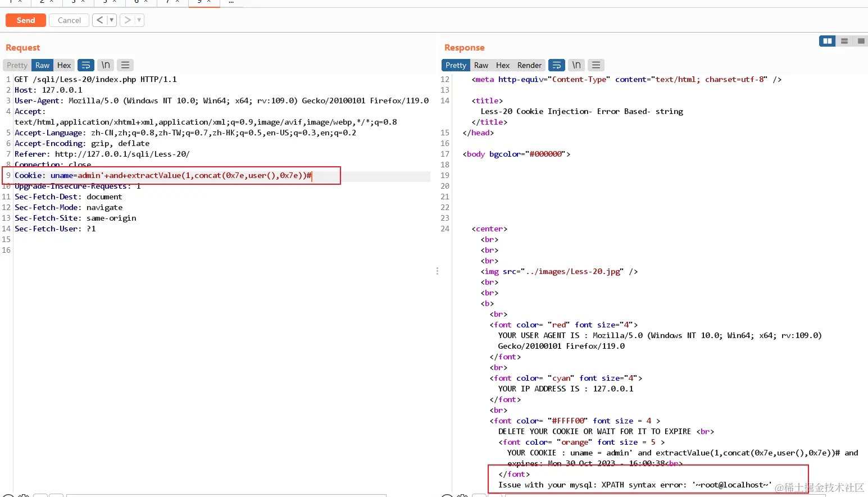Choose top-bottom layout icon

[844, 41]
